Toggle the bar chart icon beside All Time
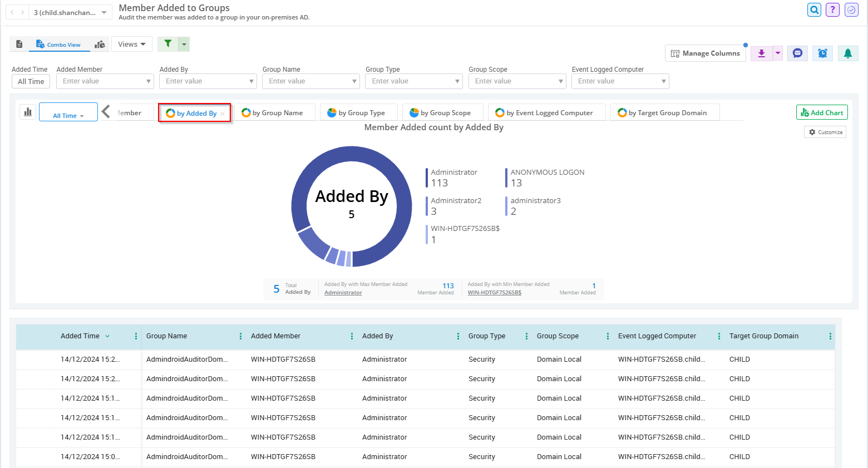This screenshot has height=468, width=868. (28, 112)
